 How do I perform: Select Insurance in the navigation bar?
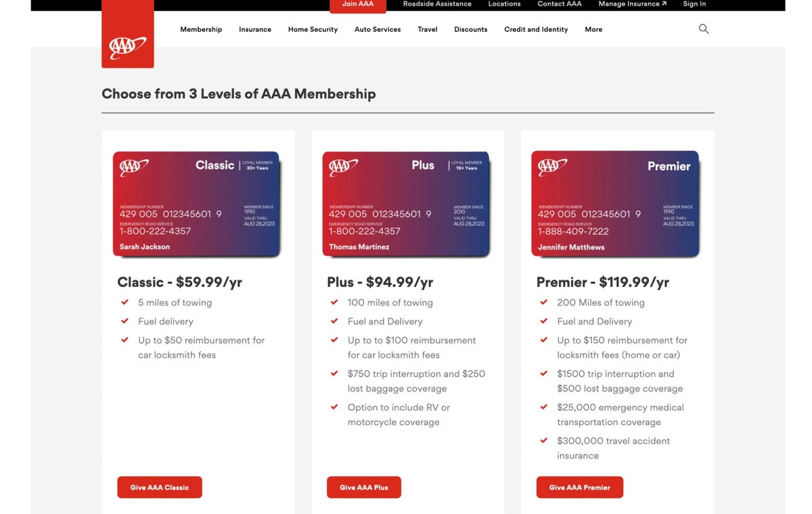[254, 29]
